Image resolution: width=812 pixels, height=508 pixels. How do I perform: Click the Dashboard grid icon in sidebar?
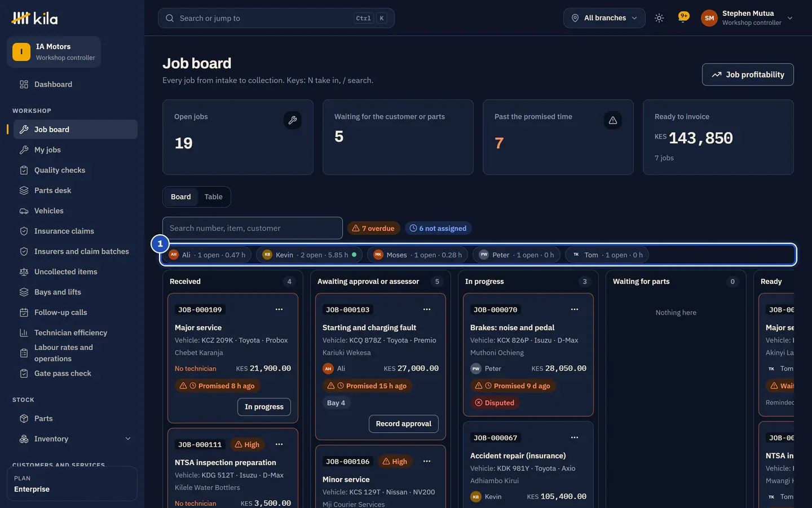24,84
